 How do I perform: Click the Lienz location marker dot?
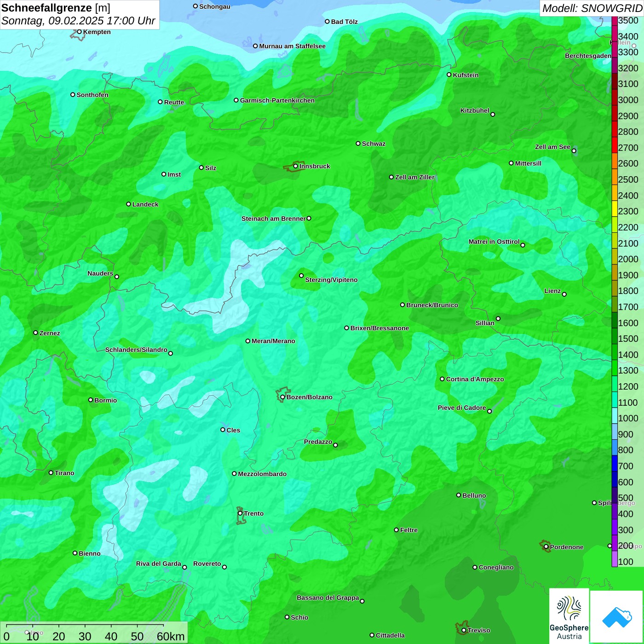tap(564, 294)
